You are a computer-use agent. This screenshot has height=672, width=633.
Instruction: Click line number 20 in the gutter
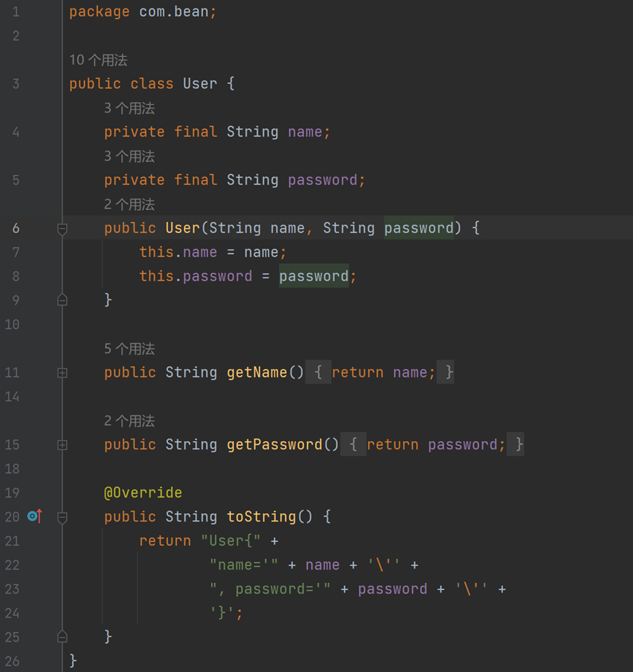[12, 517]
